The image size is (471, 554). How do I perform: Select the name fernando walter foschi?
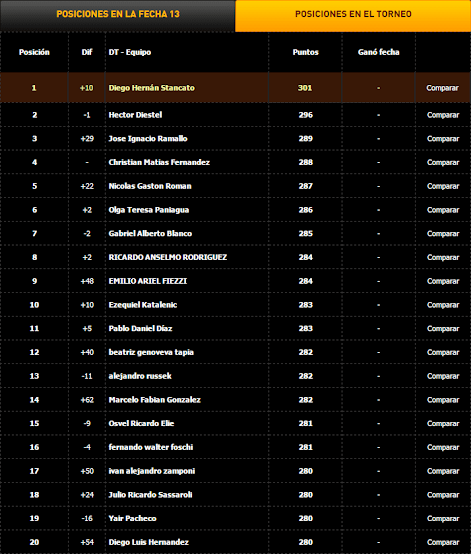151,447
